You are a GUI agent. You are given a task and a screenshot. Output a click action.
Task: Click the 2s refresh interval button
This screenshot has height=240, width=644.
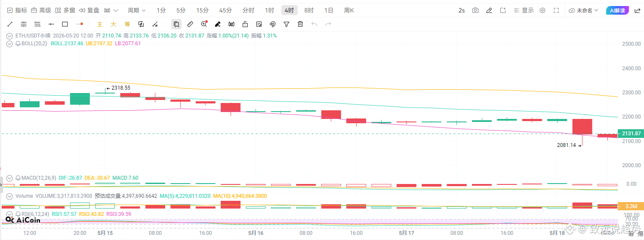coord(462,10)
